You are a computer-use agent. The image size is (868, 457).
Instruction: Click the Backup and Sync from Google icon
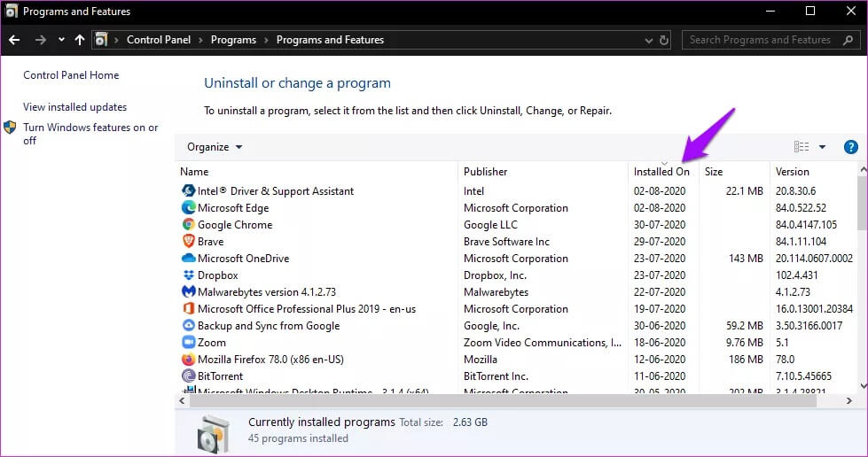pyautogui.click(x=188, y=325)
